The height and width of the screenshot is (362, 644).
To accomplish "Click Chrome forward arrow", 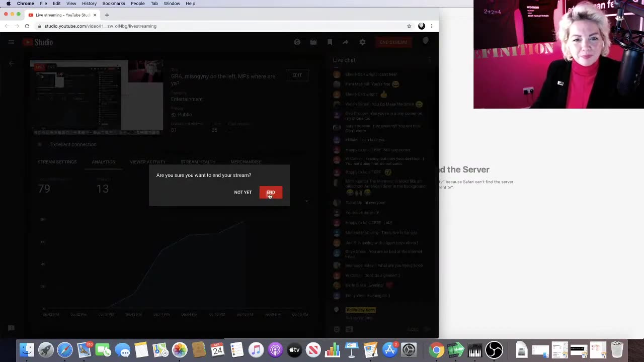I will coord(17,26).
